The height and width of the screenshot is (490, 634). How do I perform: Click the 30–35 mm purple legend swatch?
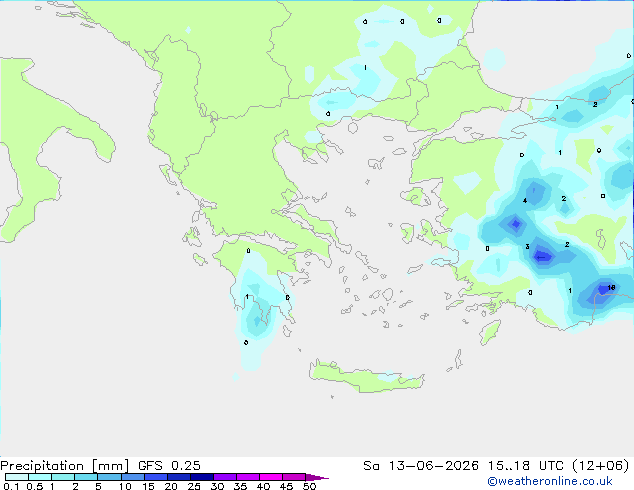click(x=224, y=477)
